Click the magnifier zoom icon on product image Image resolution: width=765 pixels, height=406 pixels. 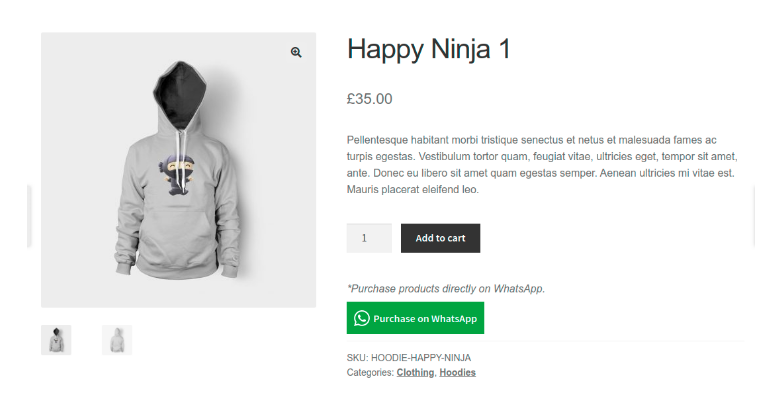pos(296,52)
